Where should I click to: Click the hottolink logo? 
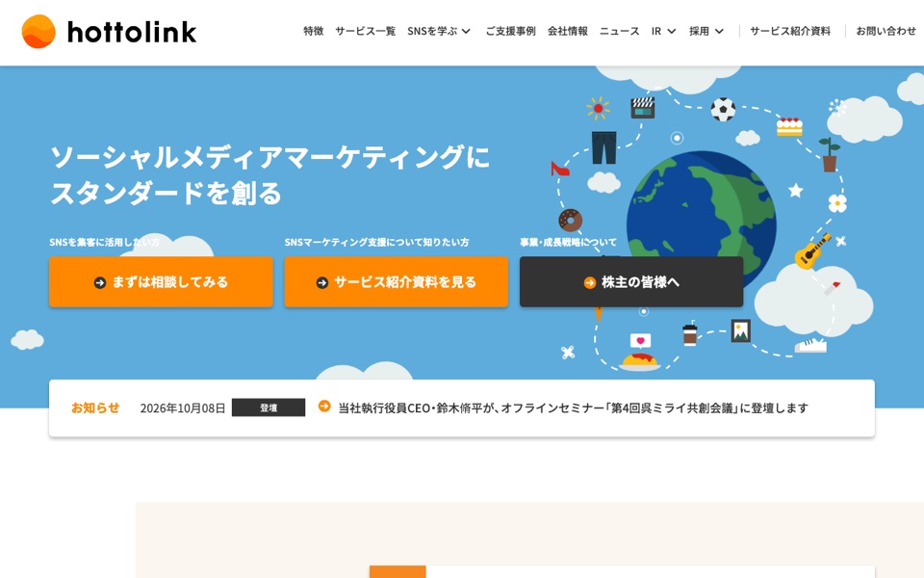tap(109, 31)
